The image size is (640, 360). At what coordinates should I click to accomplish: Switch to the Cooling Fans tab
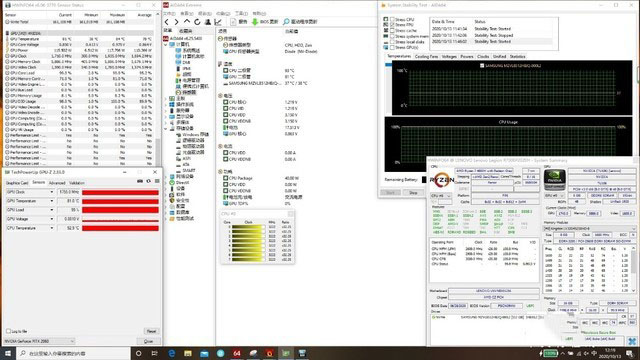(x=426, y=57)
